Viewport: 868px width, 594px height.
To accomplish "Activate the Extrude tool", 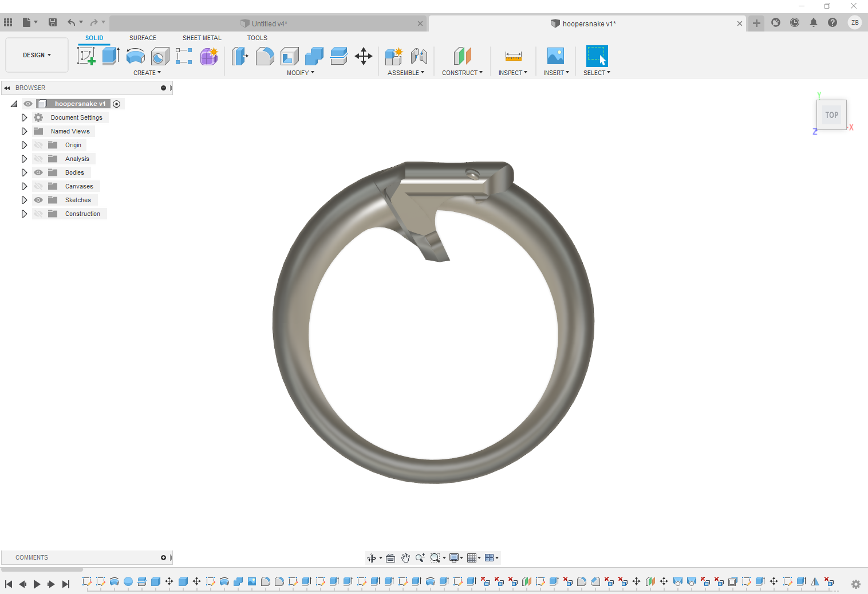I will [110, 56].
